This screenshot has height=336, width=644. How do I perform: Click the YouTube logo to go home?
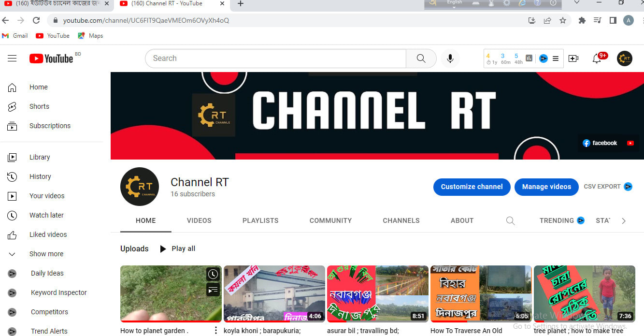pos(51,58)
